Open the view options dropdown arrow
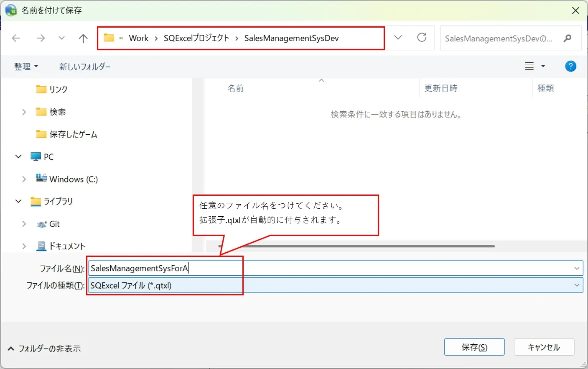588x369 pixels. pos(543,66)
